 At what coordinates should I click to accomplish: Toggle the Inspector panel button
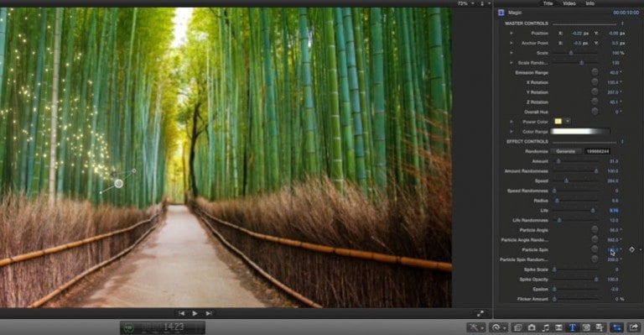tap(616, 327)
